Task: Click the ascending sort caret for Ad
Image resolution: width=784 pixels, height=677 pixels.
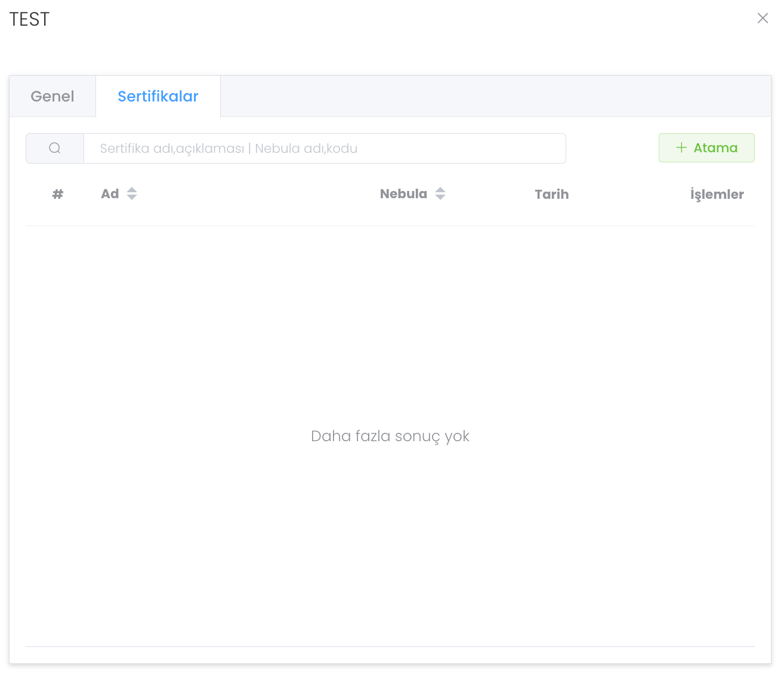Action: coord(132,190)
